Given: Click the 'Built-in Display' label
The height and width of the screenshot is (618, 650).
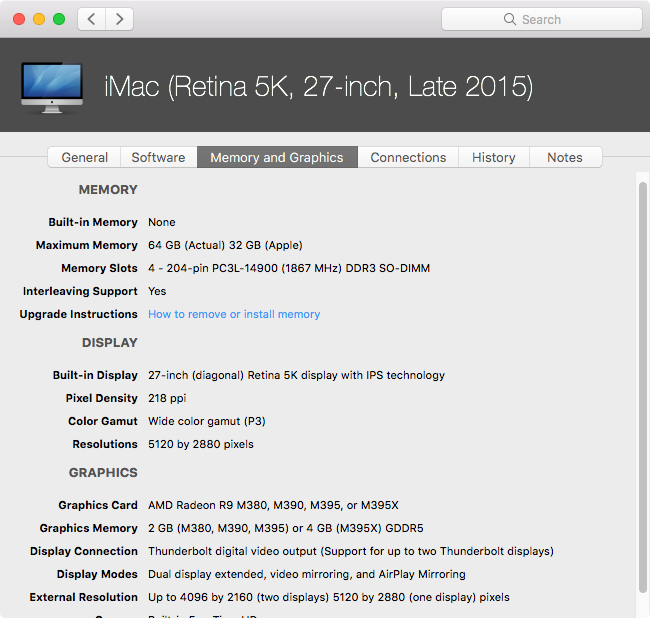Looking at the screenshot, I should click(95, 375).
